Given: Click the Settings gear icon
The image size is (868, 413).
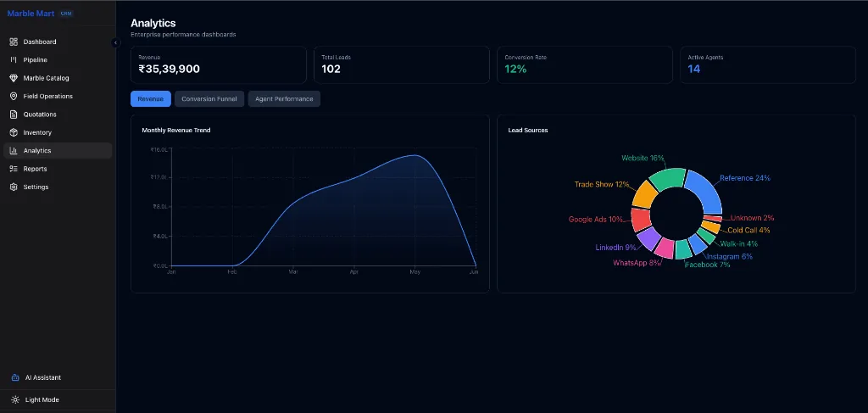Looking at the screenshot, I should pos(14,187).
